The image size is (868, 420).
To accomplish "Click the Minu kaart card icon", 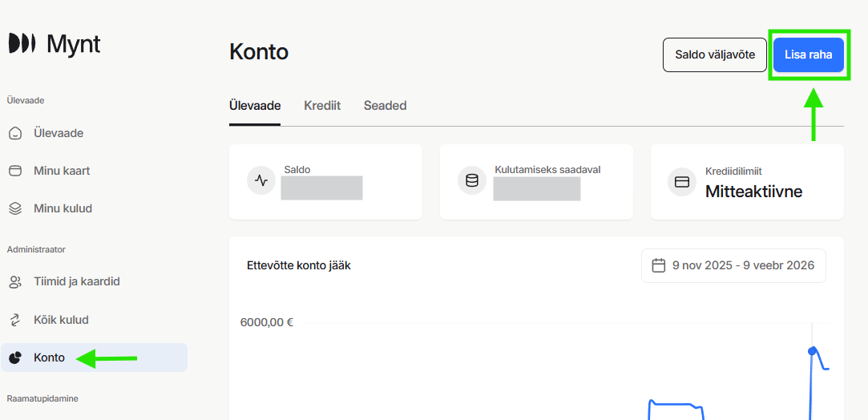I will [15, 171].
